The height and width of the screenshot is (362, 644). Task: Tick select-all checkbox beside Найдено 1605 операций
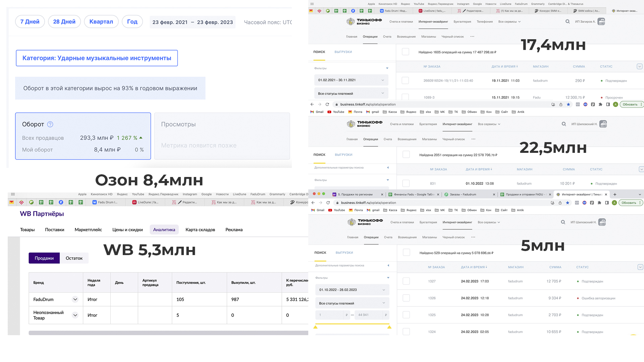pos(405,52)
